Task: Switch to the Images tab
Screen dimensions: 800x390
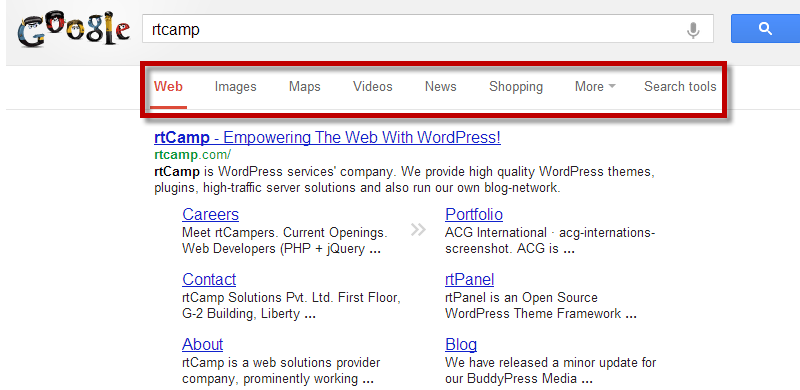Action: click(x=235, y=87)
